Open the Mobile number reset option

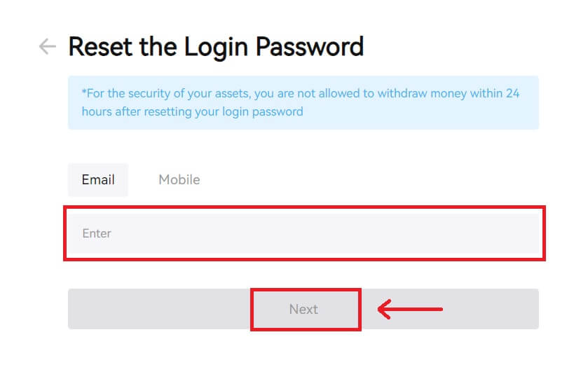point(179,179)
